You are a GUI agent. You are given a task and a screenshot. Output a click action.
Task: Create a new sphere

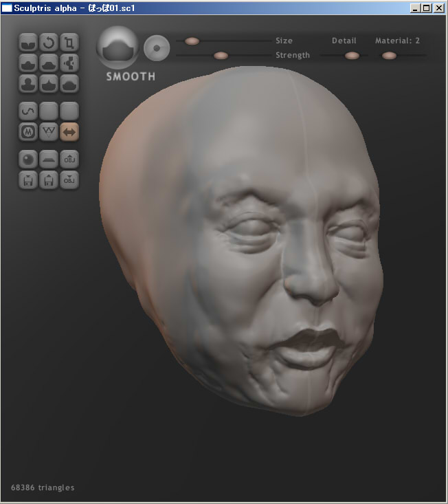29,159
